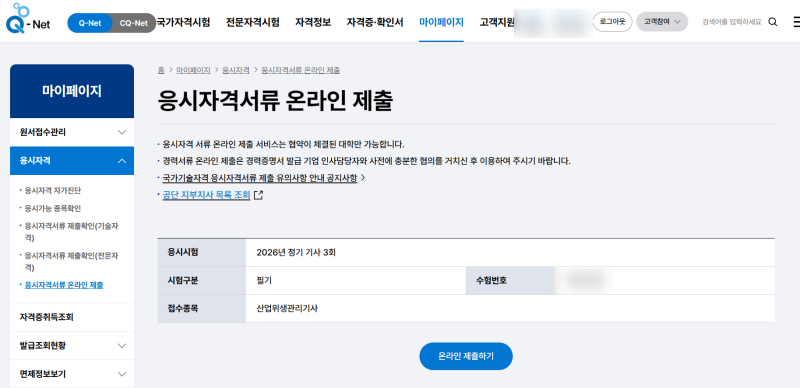Viewport: 800px width, 388px height.
Task: Click 산업위생관리기사 table value
Action: click(x=288, y=308)
